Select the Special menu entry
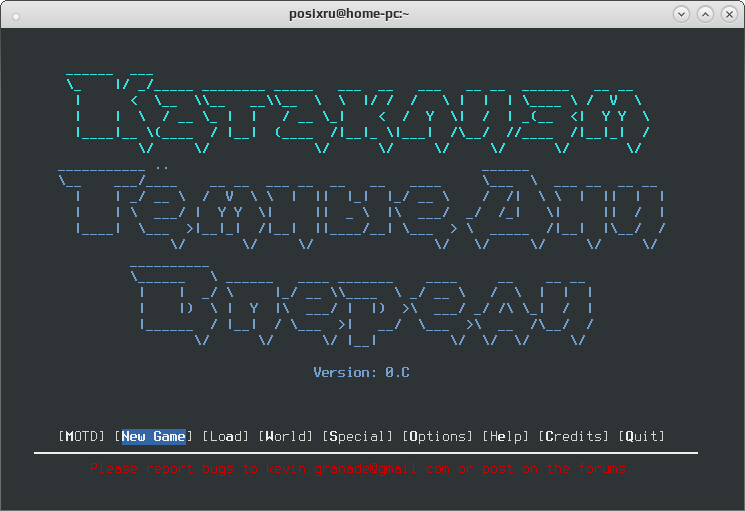This screenshot has width=745, height=511. click(x=357, y=436)
